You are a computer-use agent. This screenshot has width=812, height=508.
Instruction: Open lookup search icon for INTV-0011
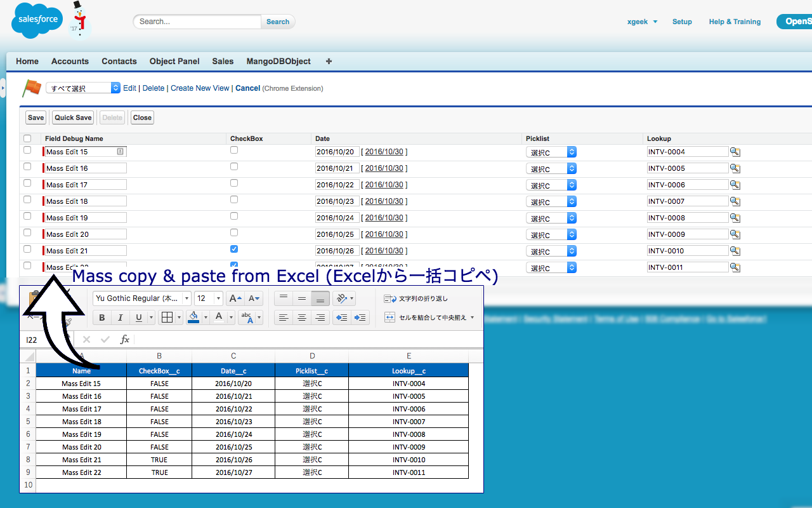pos(735,267)
